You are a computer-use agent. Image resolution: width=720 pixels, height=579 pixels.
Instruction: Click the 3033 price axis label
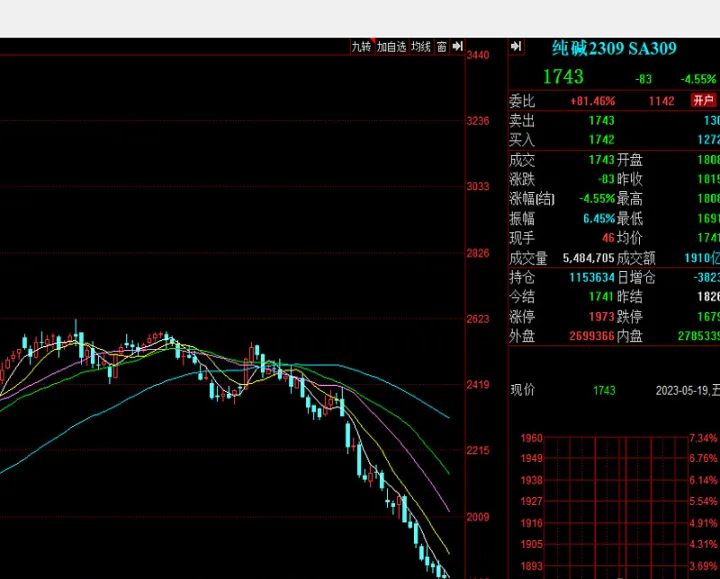(x=478, y=187)
